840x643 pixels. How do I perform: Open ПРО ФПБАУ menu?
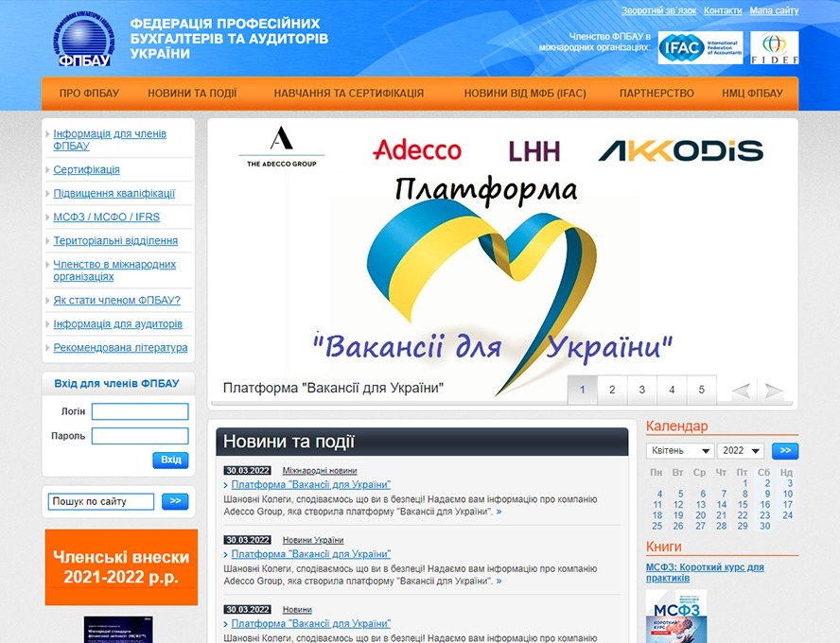[x=89, y=94]
